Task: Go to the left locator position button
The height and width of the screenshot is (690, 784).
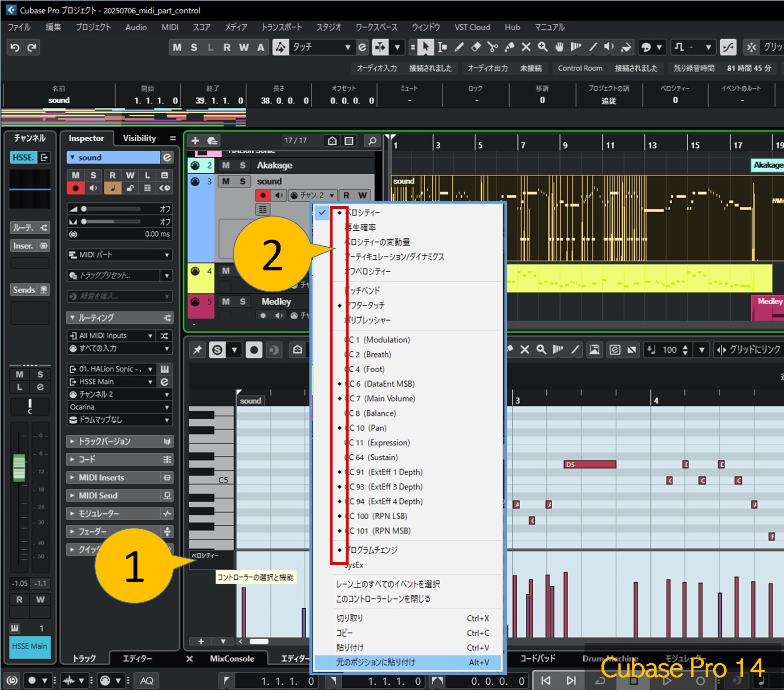Action: (226, 680)
